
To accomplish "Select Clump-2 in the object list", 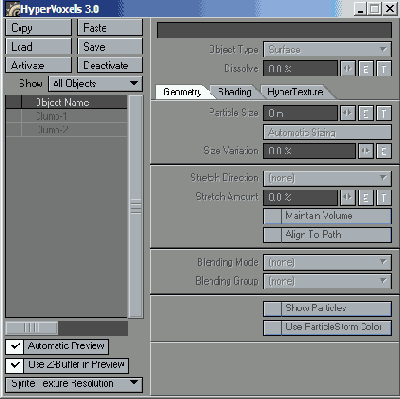I will [74, 130].
